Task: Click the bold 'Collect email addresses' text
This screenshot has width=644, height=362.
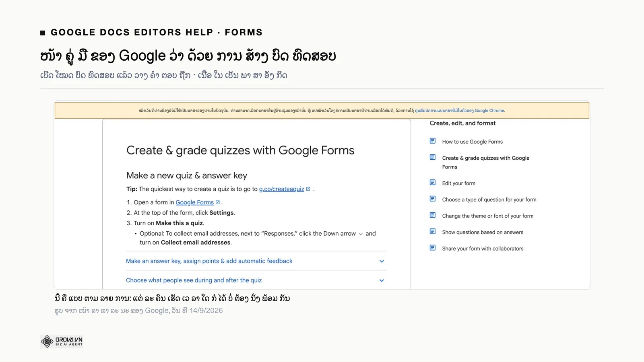Action: click(196, 243)
